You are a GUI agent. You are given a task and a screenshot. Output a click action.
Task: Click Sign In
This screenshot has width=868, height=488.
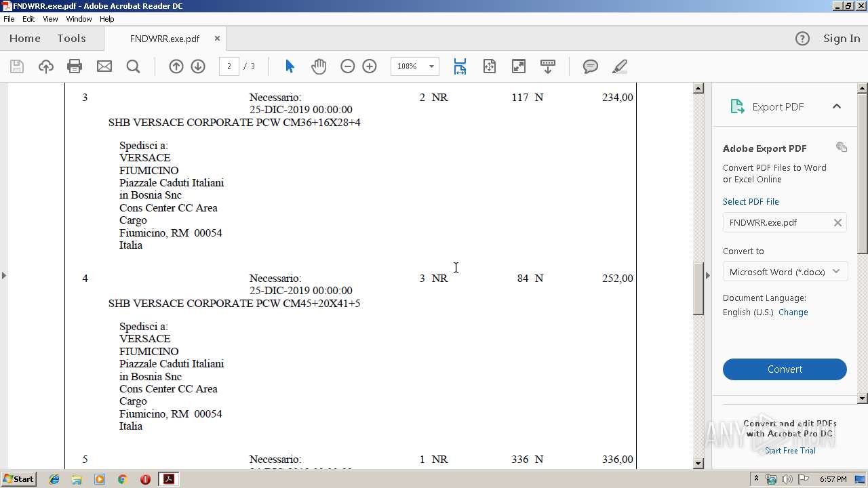tap(842, 39)
